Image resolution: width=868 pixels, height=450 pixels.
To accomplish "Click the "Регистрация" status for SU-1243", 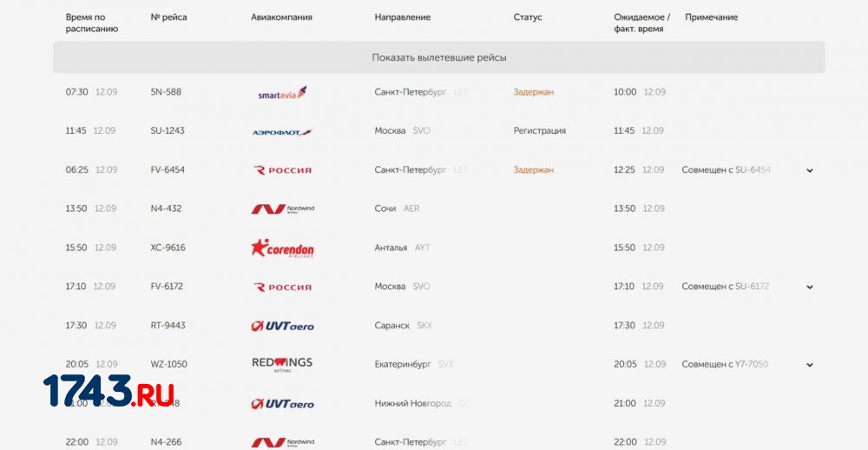I will (540, 131).
